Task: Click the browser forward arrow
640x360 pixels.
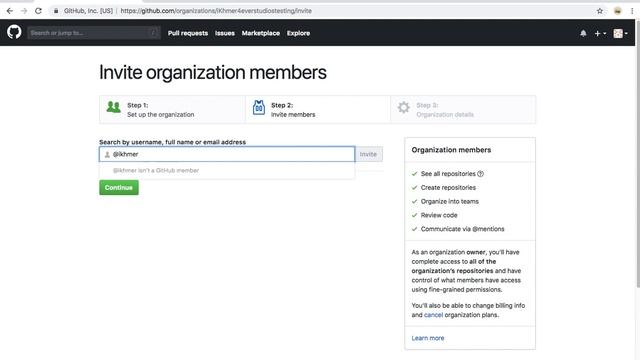Action: pyautogui.click(x=24, y=11)
